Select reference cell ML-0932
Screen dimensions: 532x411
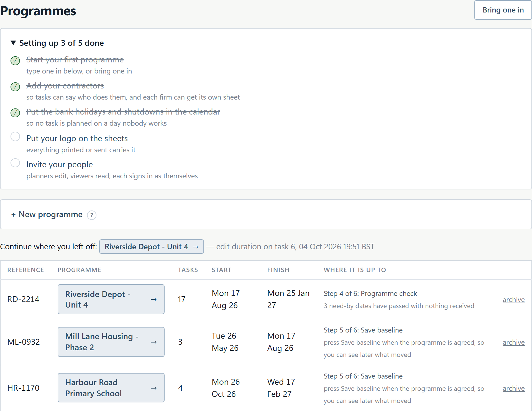(24, 342)
